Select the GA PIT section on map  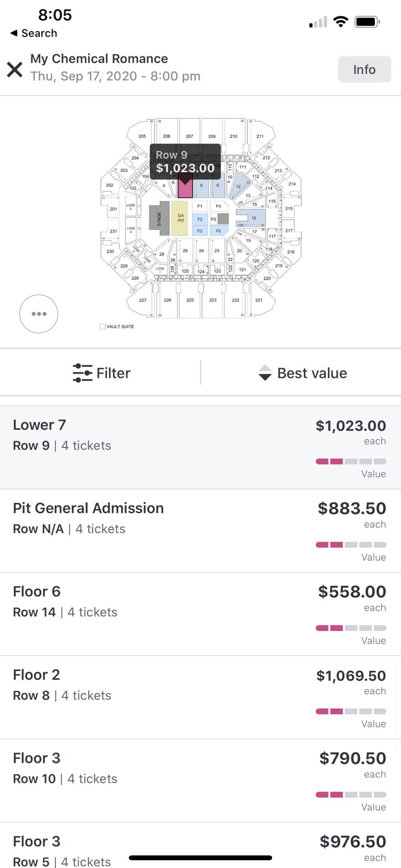point(180,218)
